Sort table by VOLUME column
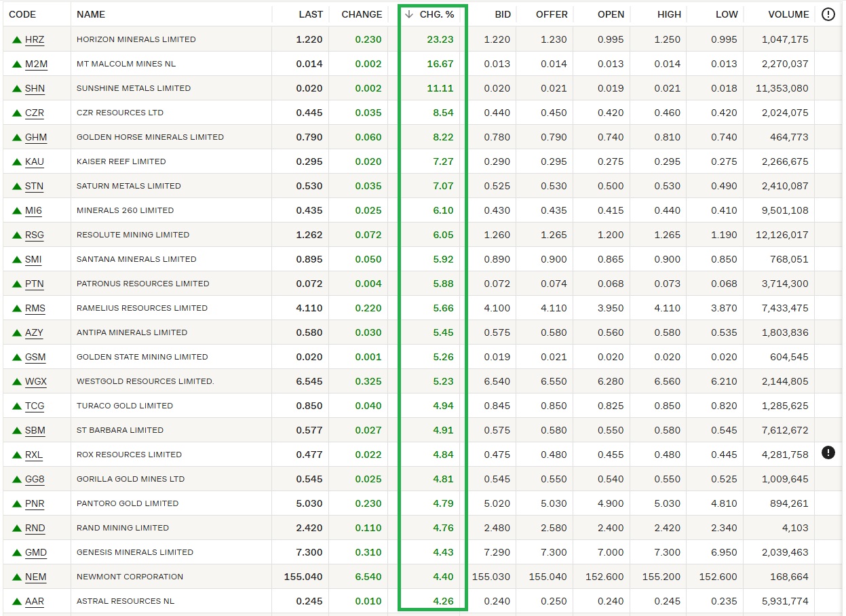Image resolution: width=846 pixels, height=616 pixels. coord(788,14)
